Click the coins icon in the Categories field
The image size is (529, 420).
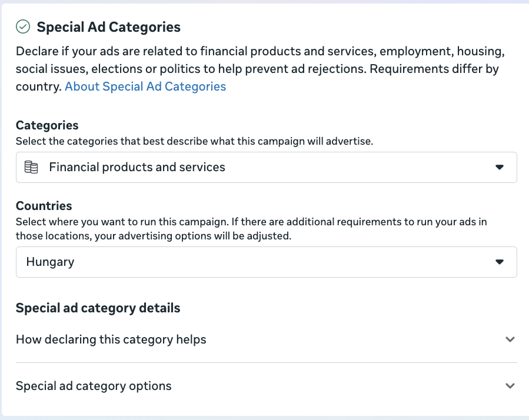31,167
